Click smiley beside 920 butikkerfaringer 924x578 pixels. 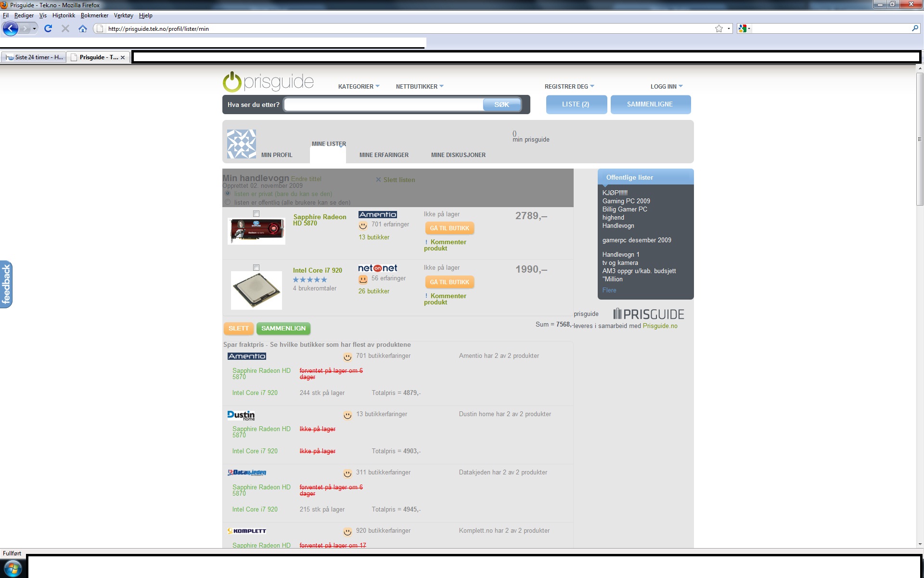pos(347,532)
